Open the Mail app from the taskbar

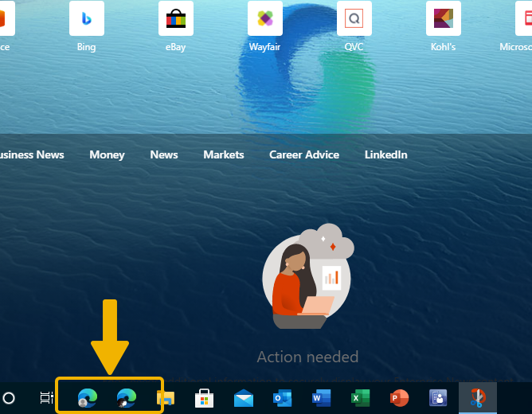(x=244, y=398)
